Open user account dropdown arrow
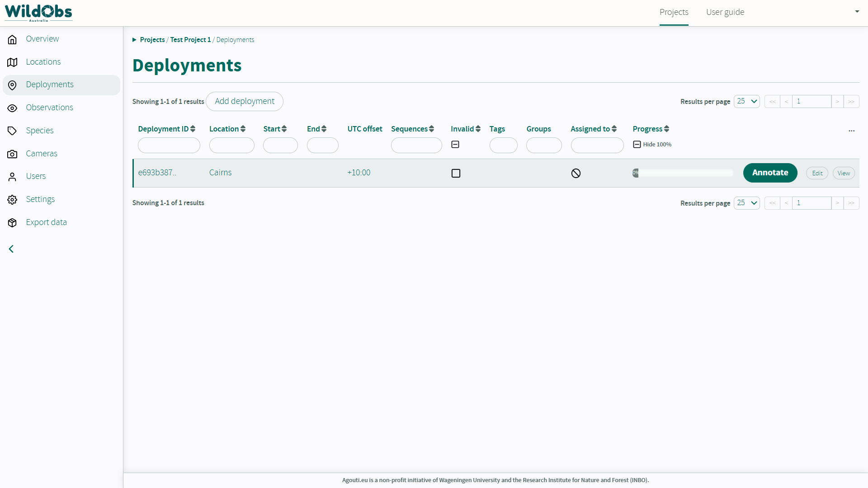 [x=857, y=12]
